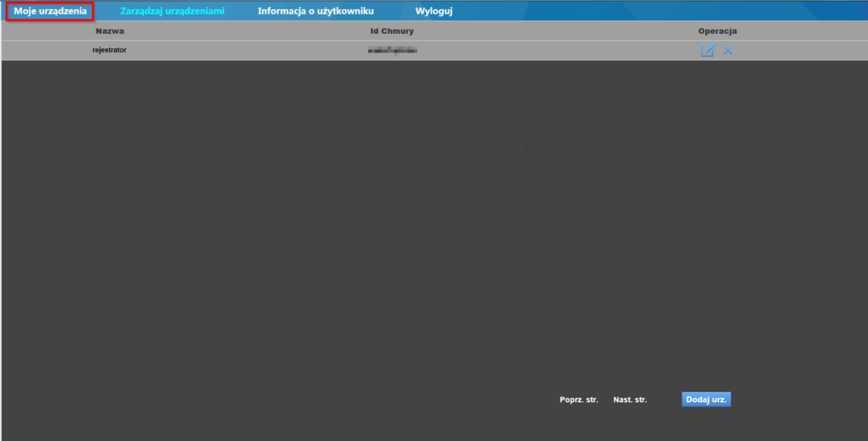Click header space between Id Chmury and Operacja
The image size is (868, 441).
[559, 31]
